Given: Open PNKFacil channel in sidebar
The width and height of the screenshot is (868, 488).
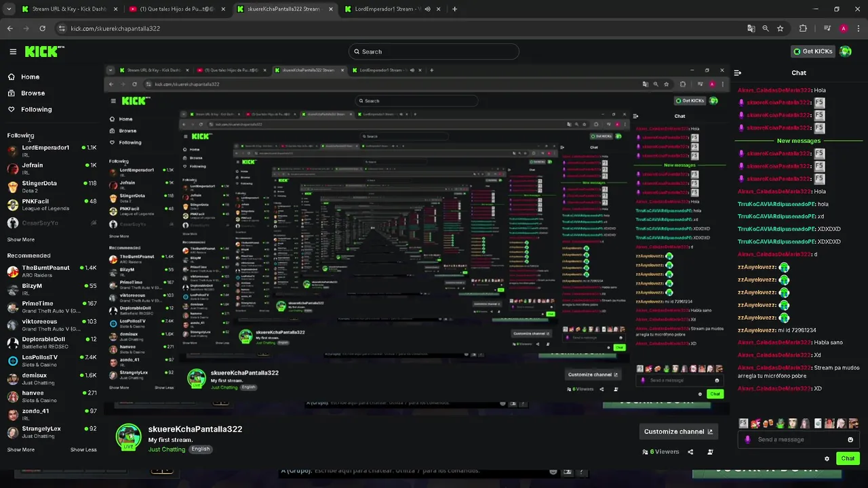Looking at the screenshot, I should pos(51,204).
